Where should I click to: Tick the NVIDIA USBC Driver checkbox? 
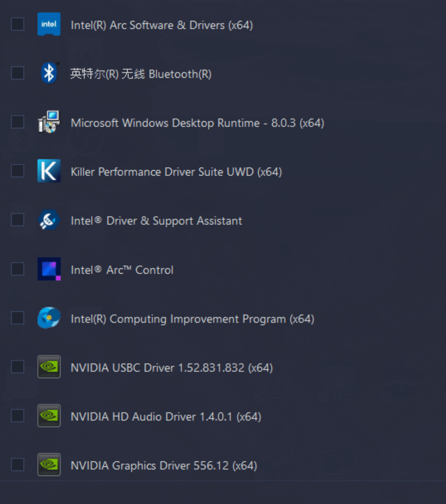(x=18, y=367)
